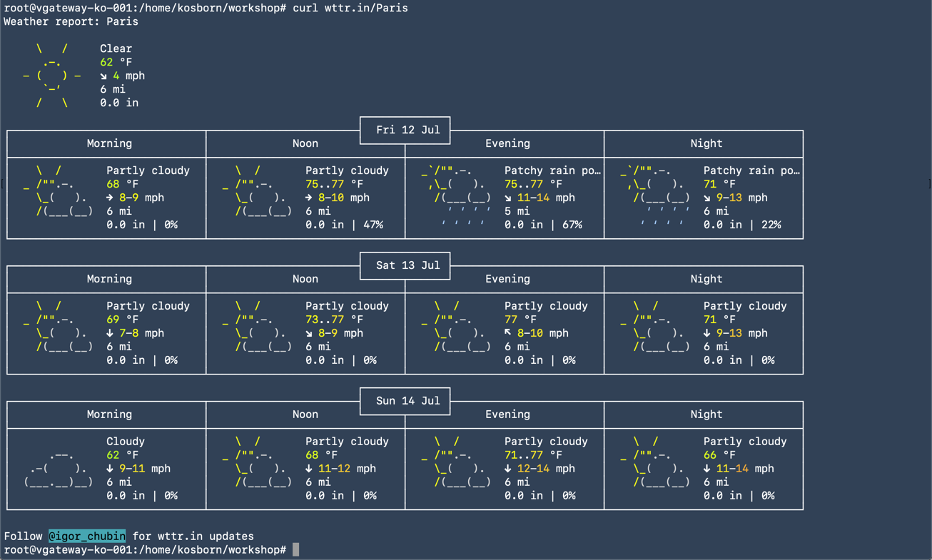Viewport: 932px width, 560px height.
Task: Open the @igor_chubin highlighted link
Action: (87, 536)
